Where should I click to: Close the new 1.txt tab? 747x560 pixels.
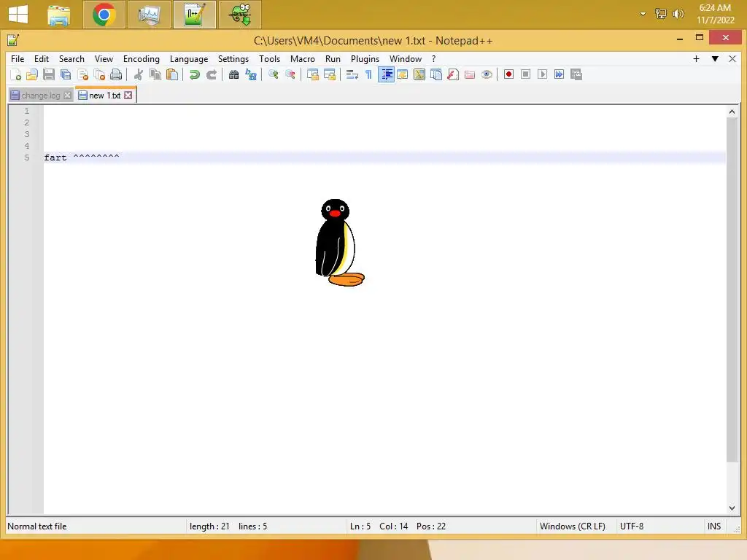pyautogui.click(x=128, y=96)
